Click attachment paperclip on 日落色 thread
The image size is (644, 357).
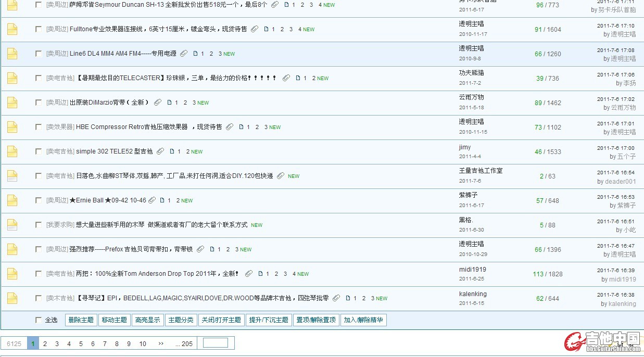(x=281, y=176)
